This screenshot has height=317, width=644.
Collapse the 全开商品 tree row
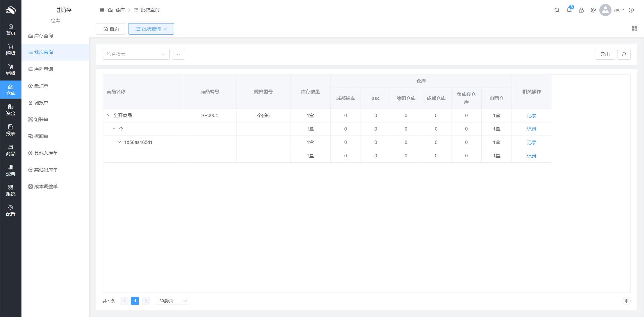(109, 115)
